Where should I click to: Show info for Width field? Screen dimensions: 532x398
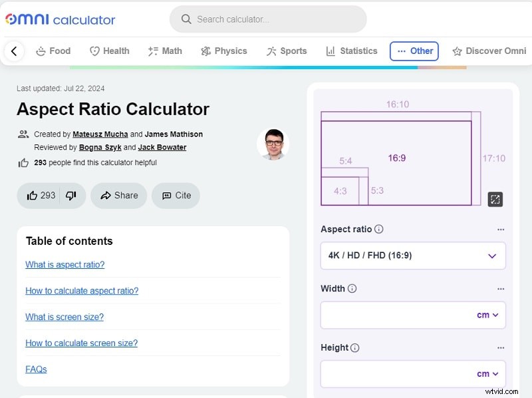coord(352,289)
